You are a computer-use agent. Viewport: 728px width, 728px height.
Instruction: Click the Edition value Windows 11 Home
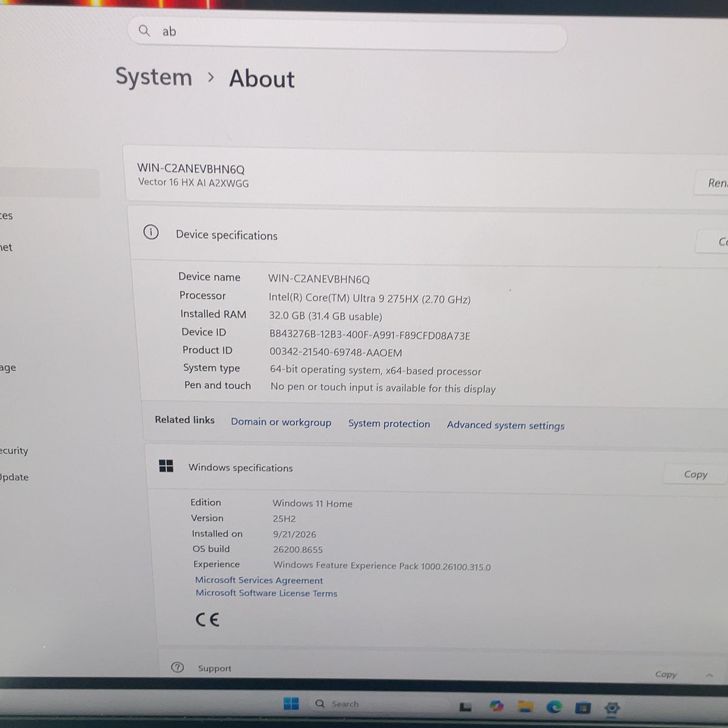[x=312, y=504]
